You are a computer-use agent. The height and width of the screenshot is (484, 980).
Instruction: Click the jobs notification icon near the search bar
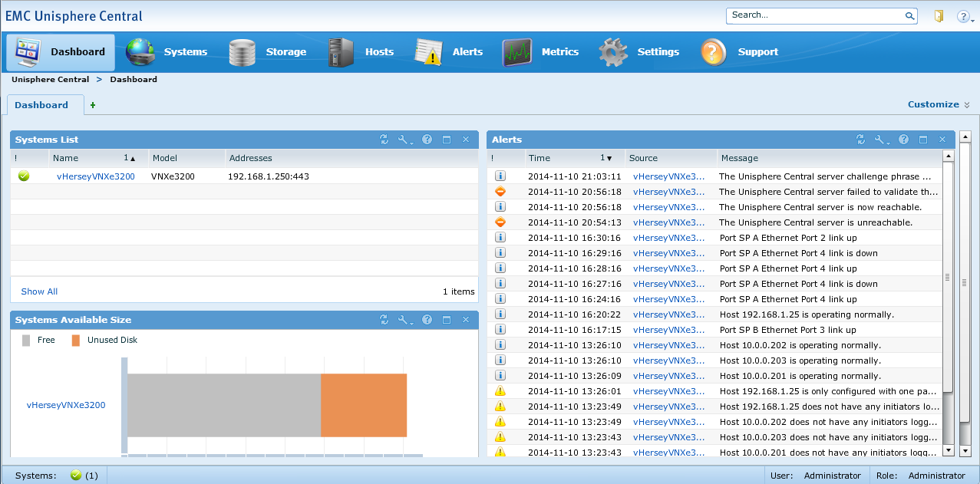tap(938, 15)
